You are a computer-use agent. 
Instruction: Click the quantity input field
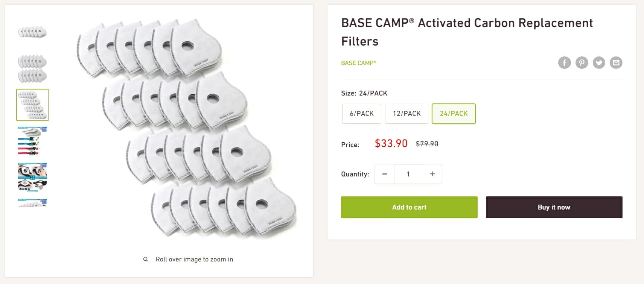coord(408,174)
